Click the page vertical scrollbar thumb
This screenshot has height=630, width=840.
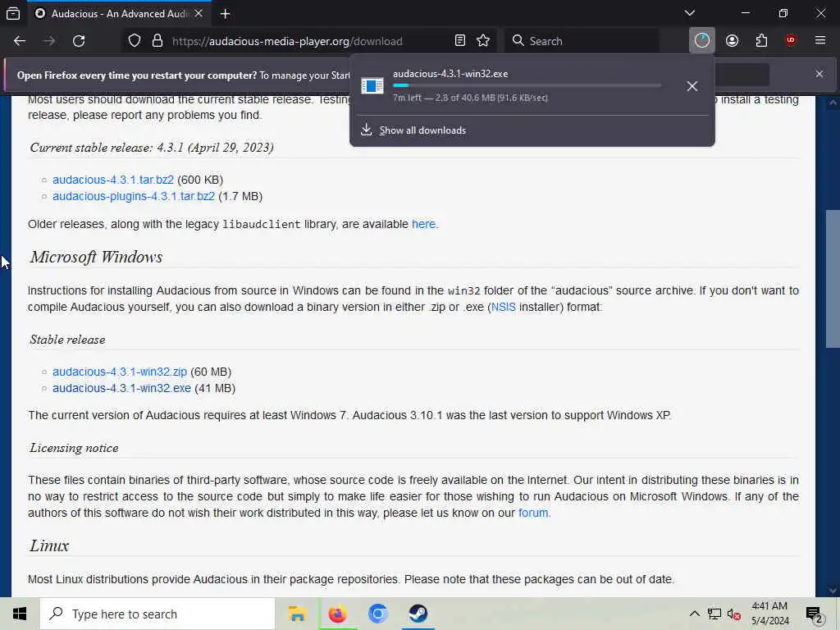[833, 279]
